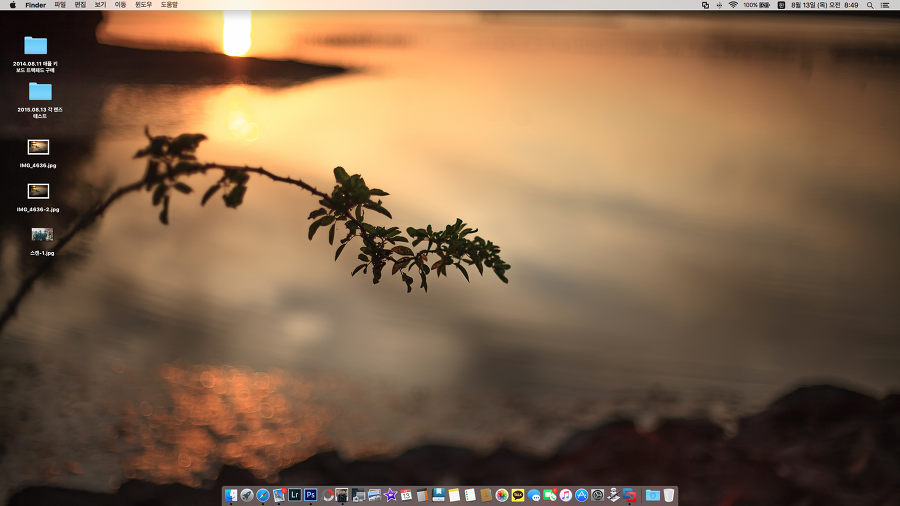
Task: Open Launchpad from the dock
Action: [x=247, y=495]
